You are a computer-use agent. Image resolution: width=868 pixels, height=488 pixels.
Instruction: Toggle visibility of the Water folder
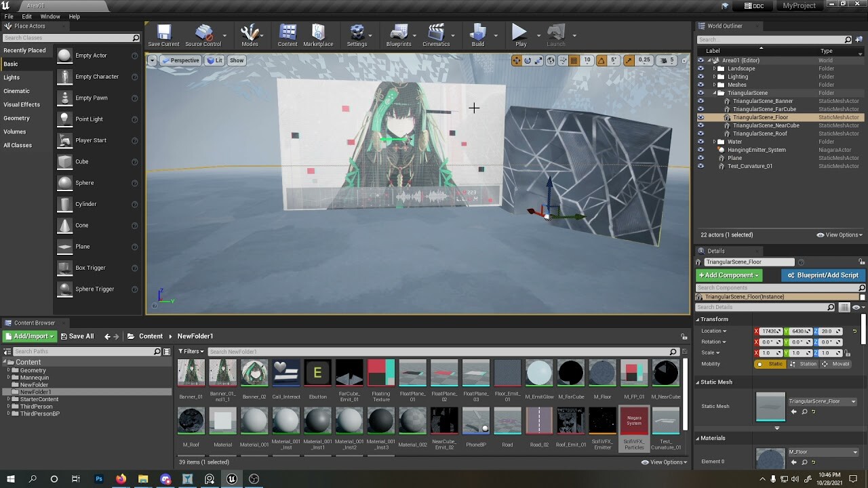click(701, 141)
